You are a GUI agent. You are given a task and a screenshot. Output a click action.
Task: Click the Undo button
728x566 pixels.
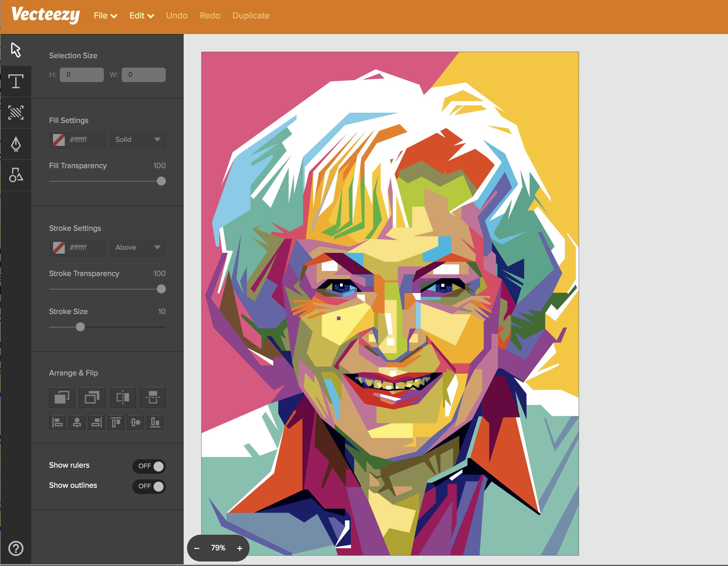(177, 16)
